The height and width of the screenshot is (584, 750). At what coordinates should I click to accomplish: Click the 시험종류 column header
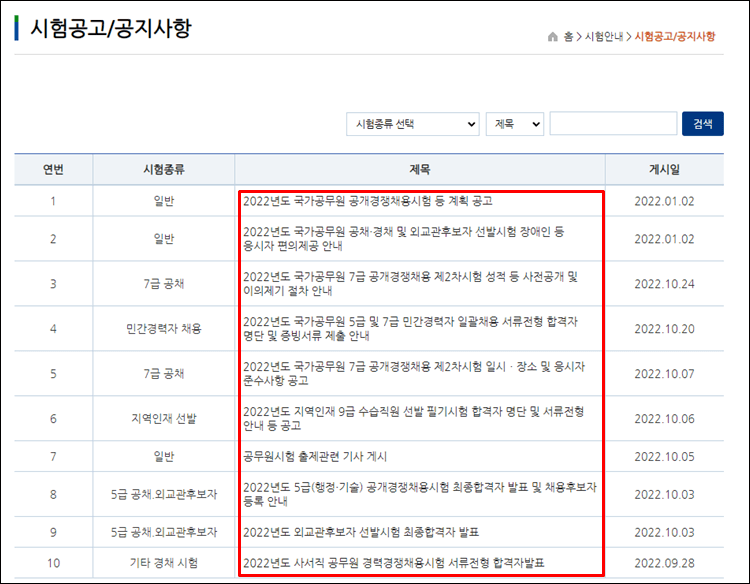[x=164, y=169]
